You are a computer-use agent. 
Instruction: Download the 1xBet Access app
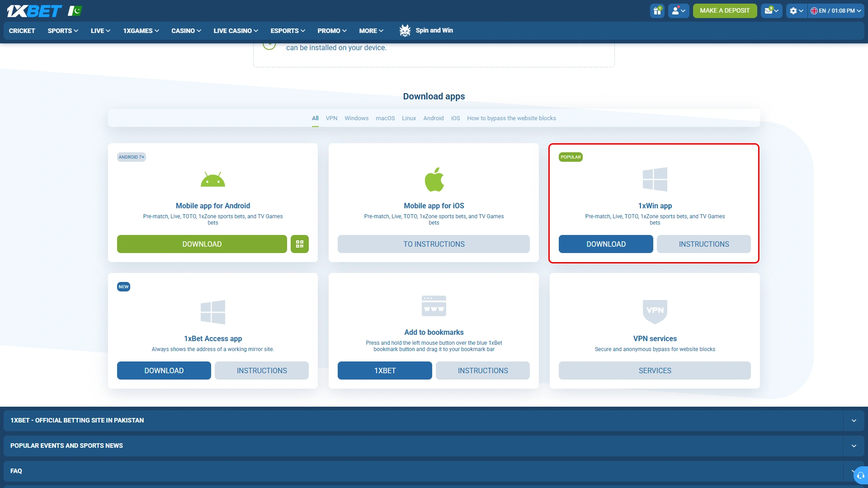[164, 371]
